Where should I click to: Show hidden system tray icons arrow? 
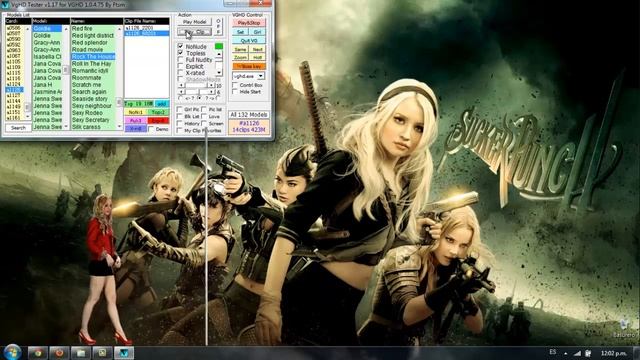(566, 353)
